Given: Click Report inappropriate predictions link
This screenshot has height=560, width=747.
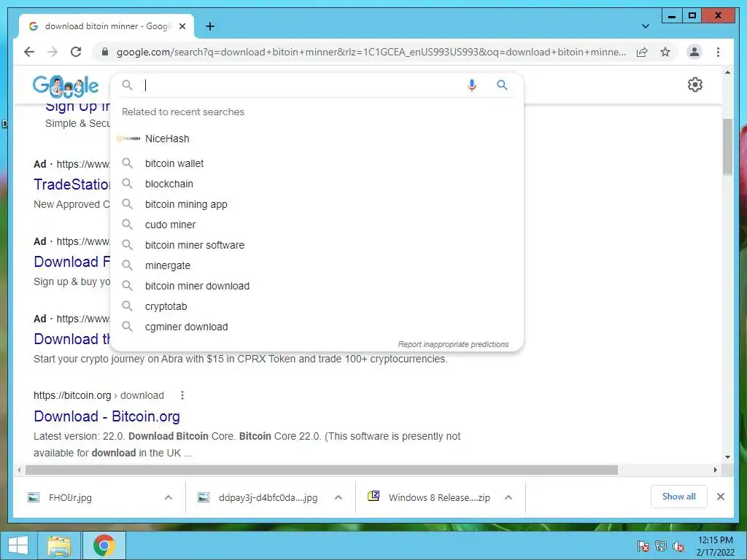Looking at the screenshot, I should coord(453,344).
